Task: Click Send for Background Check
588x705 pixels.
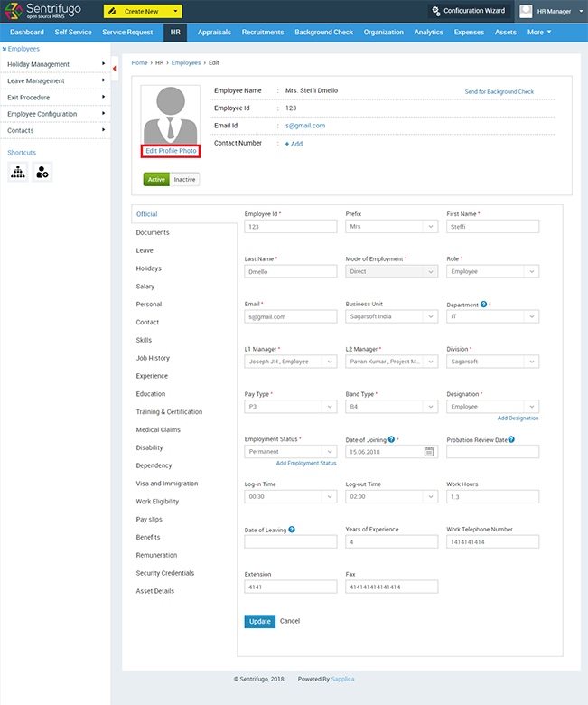Action: tap(499, 91)
